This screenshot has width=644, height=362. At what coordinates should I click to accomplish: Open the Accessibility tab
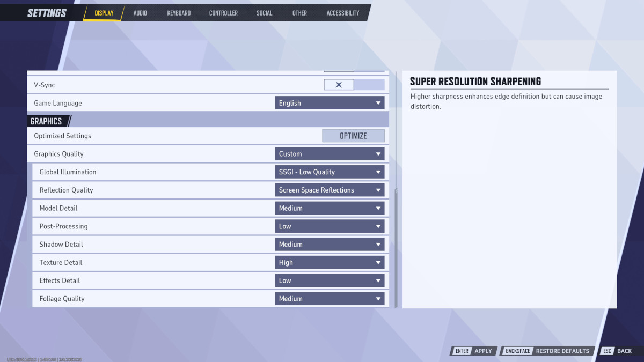tap(343, 13)
